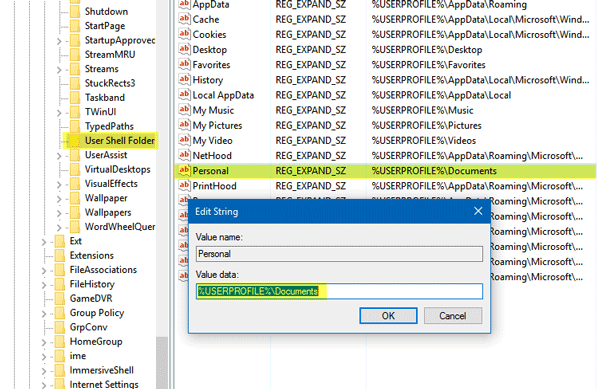Click the Value data text field

coord(339,291)
